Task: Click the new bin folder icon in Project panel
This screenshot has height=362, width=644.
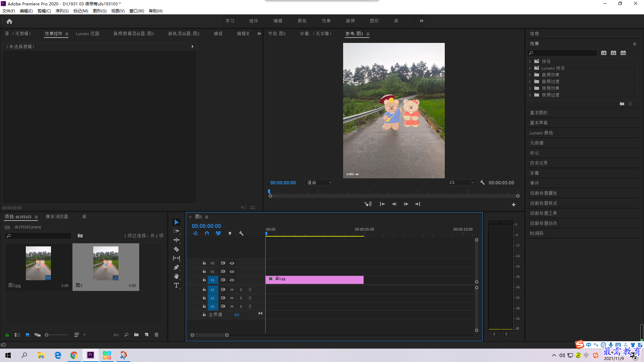Action: click(136, 335)
